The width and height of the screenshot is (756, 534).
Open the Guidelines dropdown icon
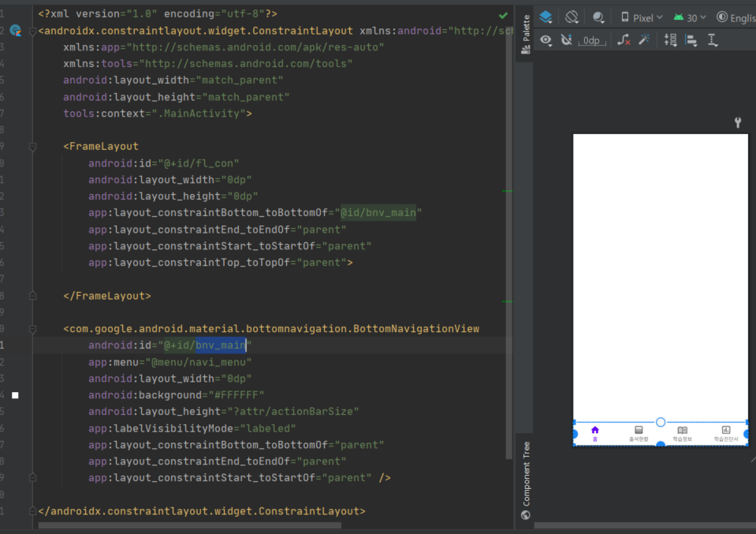[x=713, y=40]
